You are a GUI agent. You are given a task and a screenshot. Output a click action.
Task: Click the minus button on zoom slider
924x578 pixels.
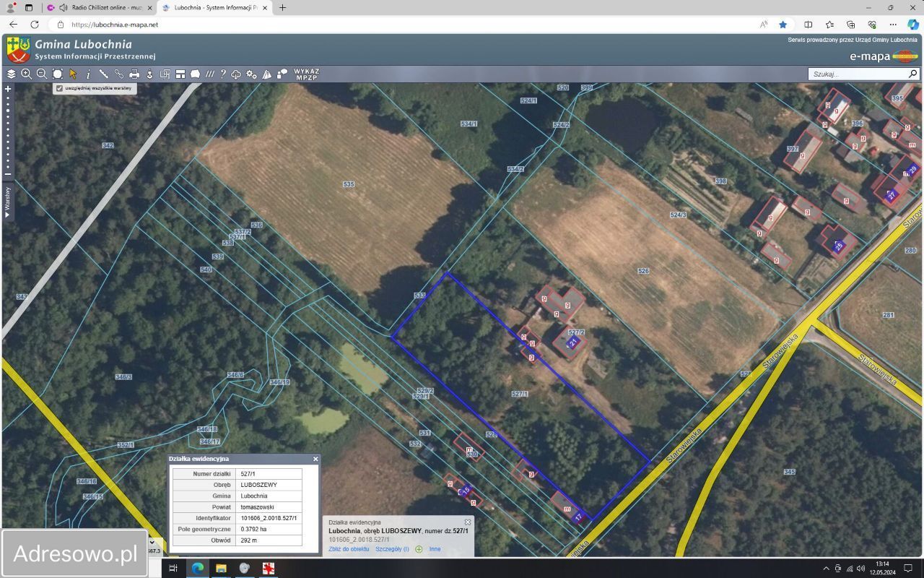pyautogui.click(x=8, y=173)
